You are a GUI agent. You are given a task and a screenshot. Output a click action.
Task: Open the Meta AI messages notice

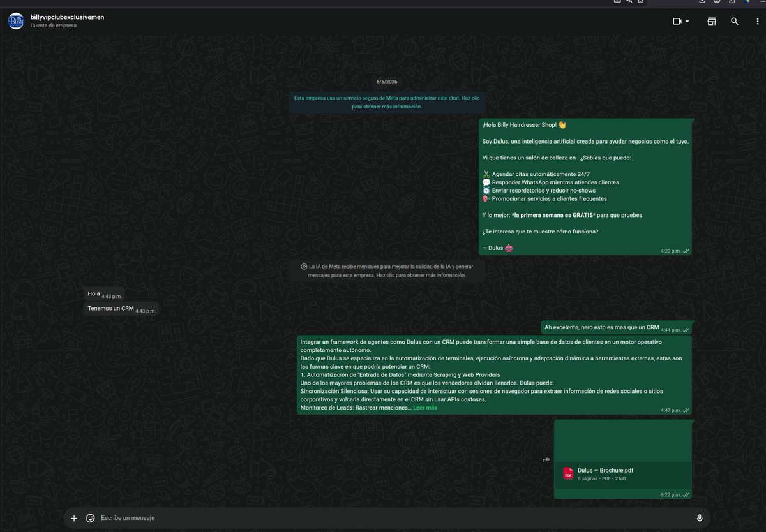[x=387, y=270]
